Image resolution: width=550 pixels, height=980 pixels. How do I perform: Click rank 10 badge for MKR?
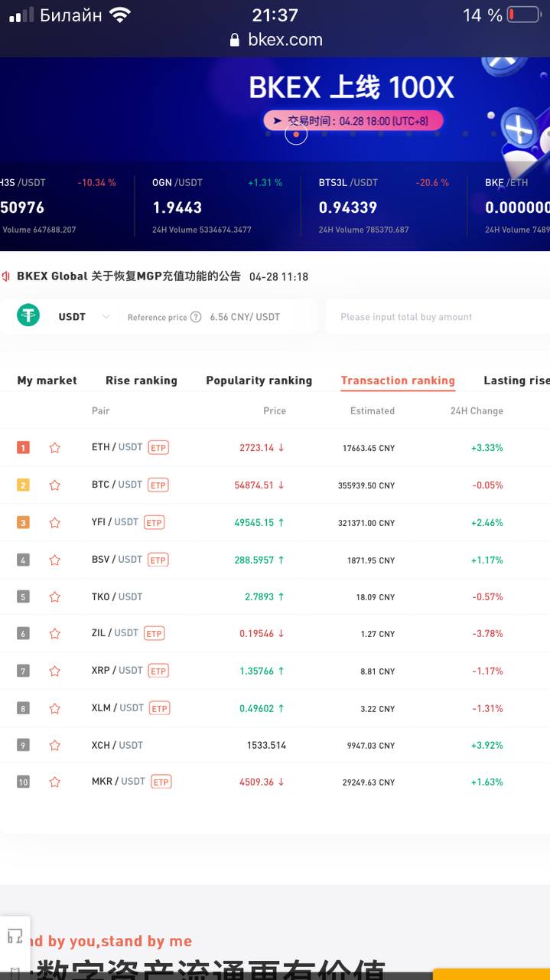[24, 782]
